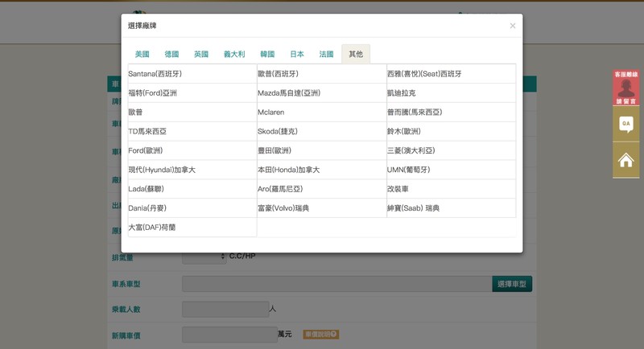
Task: Switch to the 美國 tab
Action: pyautogui.click(x=142, y=54)
